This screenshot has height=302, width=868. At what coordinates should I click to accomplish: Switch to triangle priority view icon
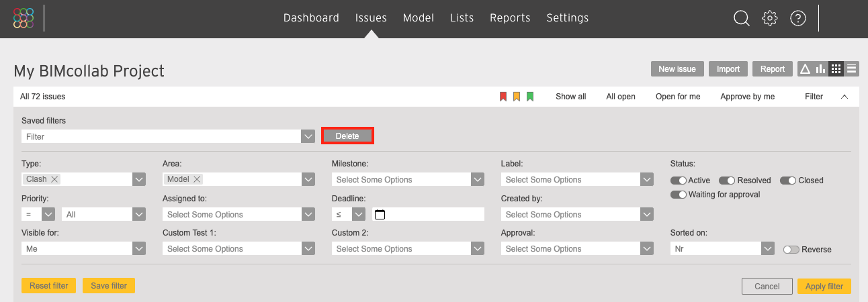(805, 68)
